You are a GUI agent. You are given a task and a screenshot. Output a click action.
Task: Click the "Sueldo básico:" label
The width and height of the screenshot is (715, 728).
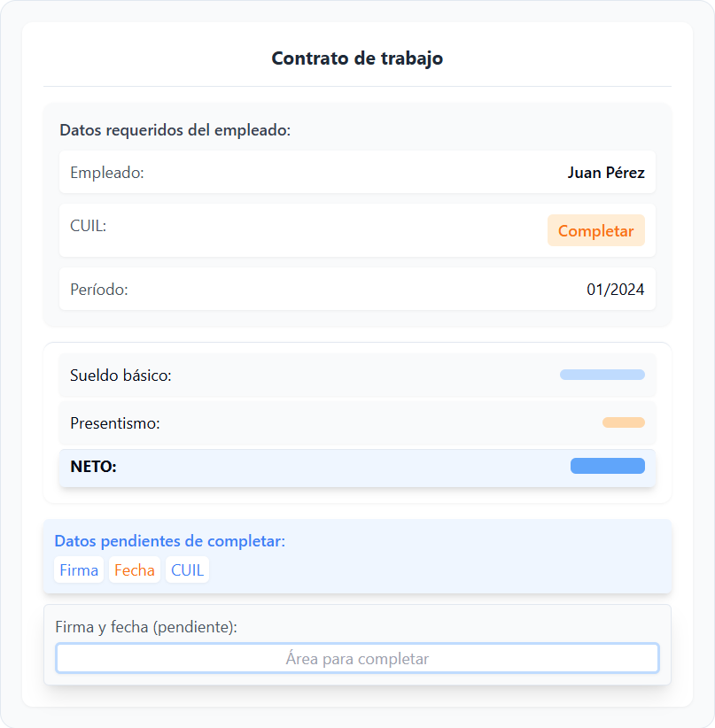(x=120, y=376)
